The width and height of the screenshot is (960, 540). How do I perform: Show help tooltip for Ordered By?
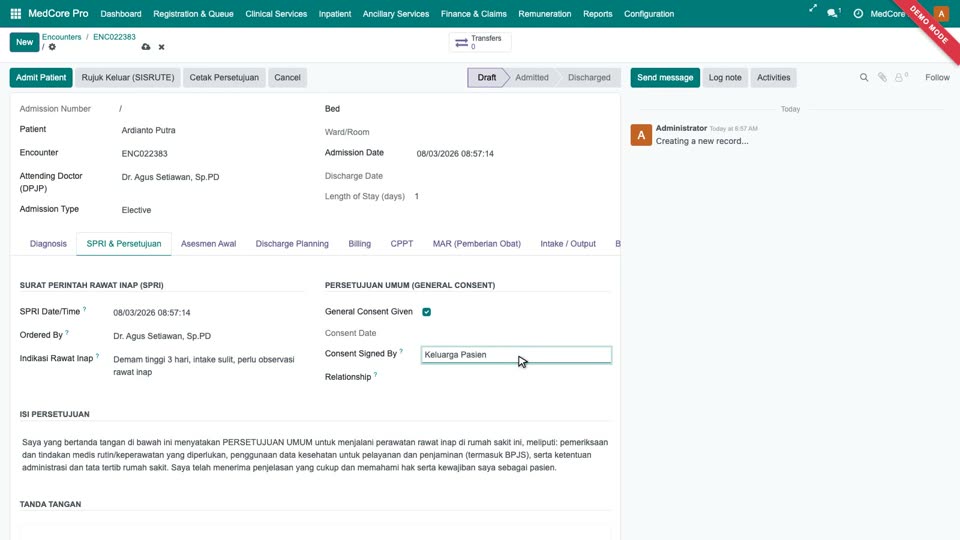(67, 332)
